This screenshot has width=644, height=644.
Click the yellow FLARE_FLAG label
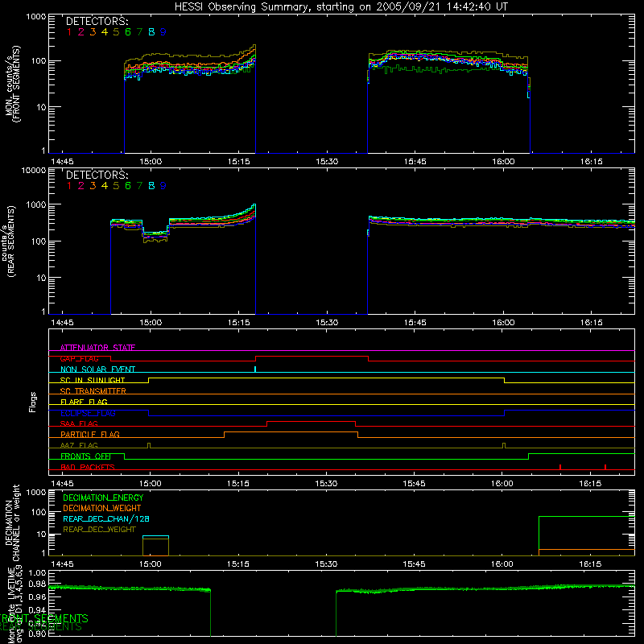pos(84,402)
